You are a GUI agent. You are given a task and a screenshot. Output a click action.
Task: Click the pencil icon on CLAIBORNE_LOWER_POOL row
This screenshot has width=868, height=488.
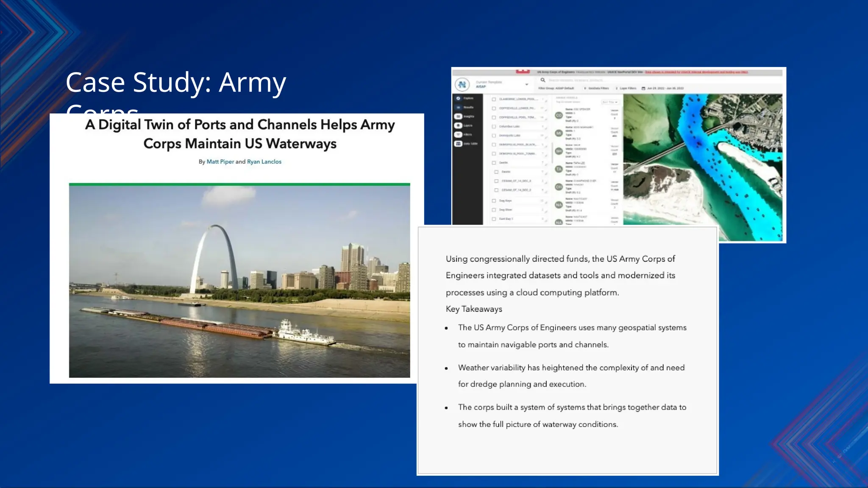[x=546, y=101]
